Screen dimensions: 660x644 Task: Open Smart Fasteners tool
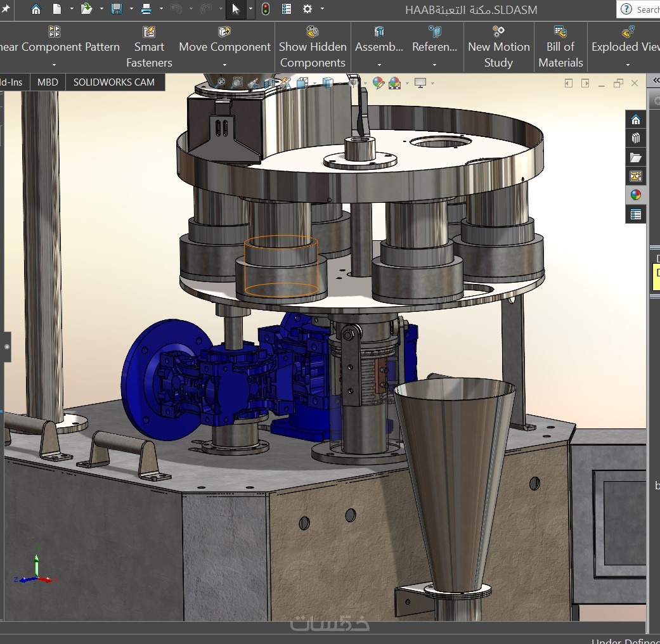[x=149, y=47]
